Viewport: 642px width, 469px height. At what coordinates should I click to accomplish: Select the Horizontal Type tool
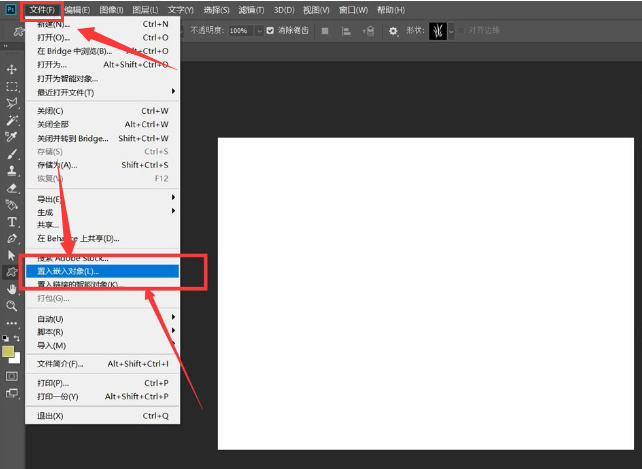coord(12,222)
